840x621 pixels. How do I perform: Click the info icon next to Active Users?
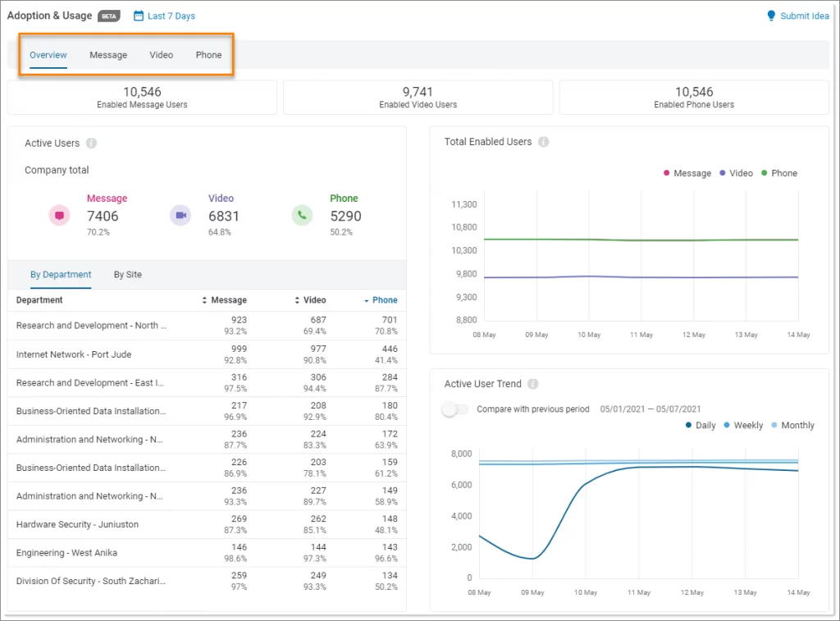click(89, 143)
